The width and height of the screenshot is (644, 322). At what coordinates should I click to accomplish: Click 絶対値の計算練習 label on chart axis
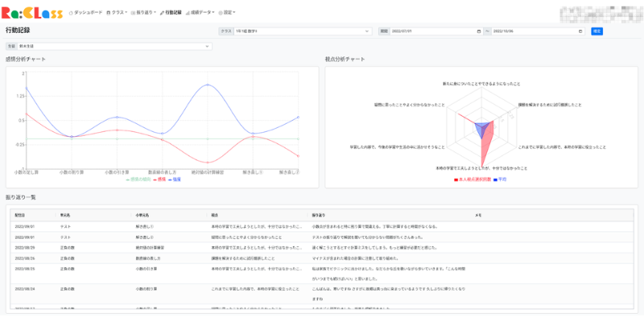coord(208,172)
